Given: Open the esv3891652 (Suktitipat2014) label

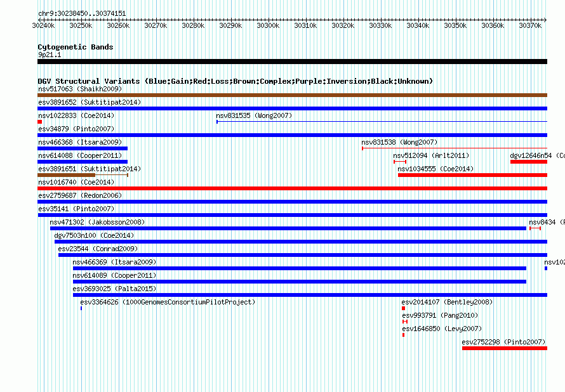Looking at the screenshot, I should (90, 102).
